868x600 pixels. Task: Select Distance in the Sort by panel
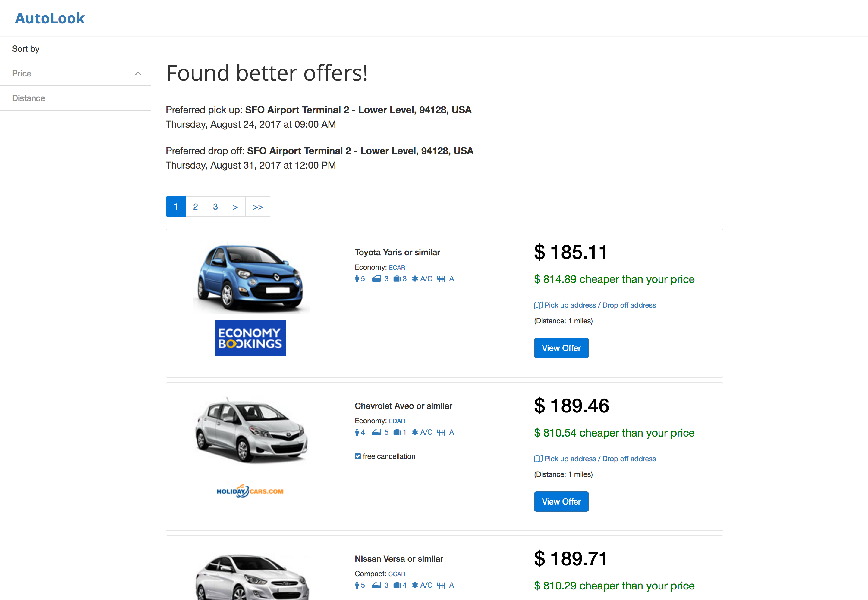pyautogui.click(x=28, y=98)
